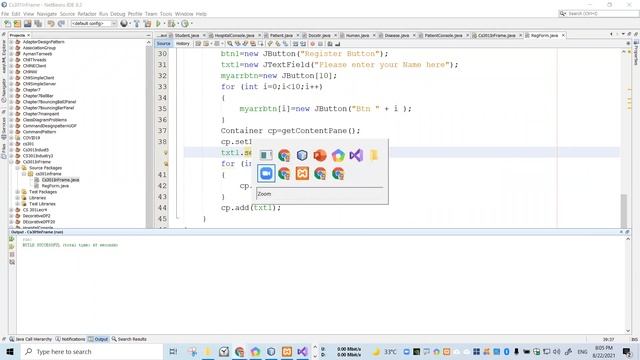The image size is (640, 360).
Task: Collapse the Source Packages node
Action: (18, 168)
